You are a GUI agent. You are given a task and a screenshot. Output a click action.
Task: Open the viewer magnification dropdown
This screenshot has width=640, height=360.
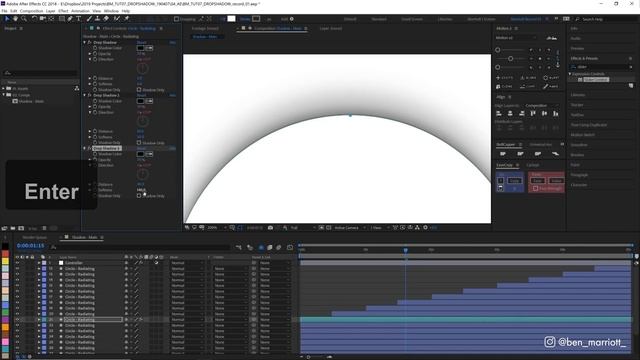coord(217,228)
